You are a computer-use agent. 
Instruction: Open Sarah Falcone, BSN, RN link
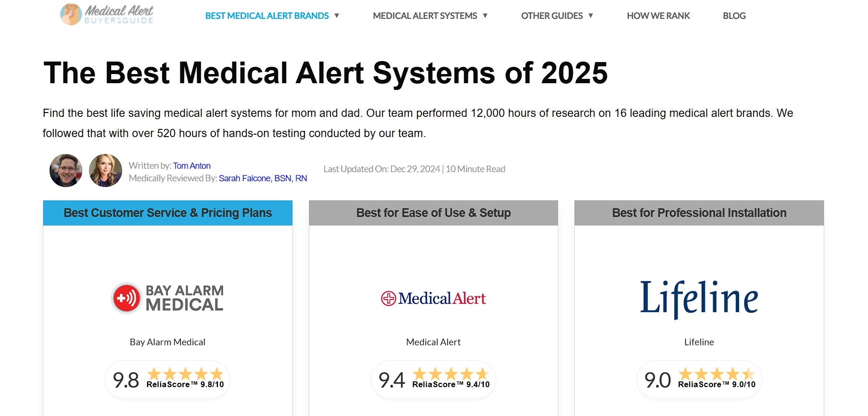(263, 178)
